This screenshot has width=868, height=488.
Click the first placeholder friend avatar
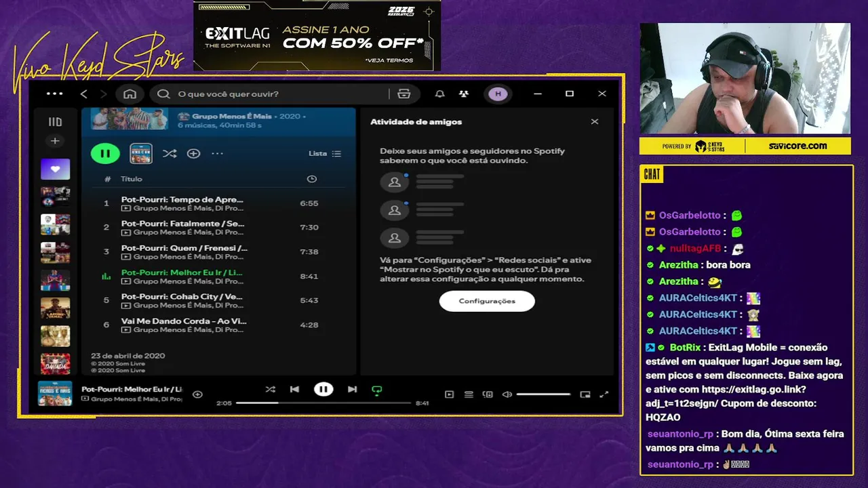pos(394,182)
